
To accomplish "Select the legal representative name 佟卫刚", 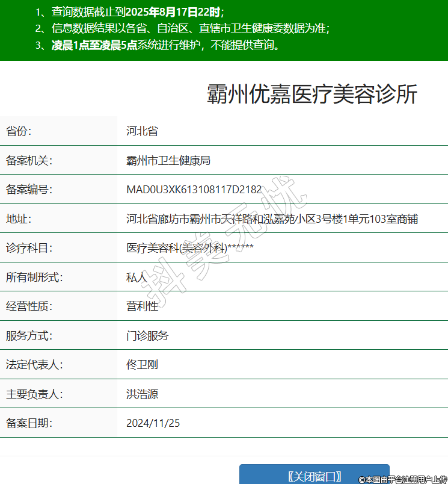I will (x=142, y=365).
